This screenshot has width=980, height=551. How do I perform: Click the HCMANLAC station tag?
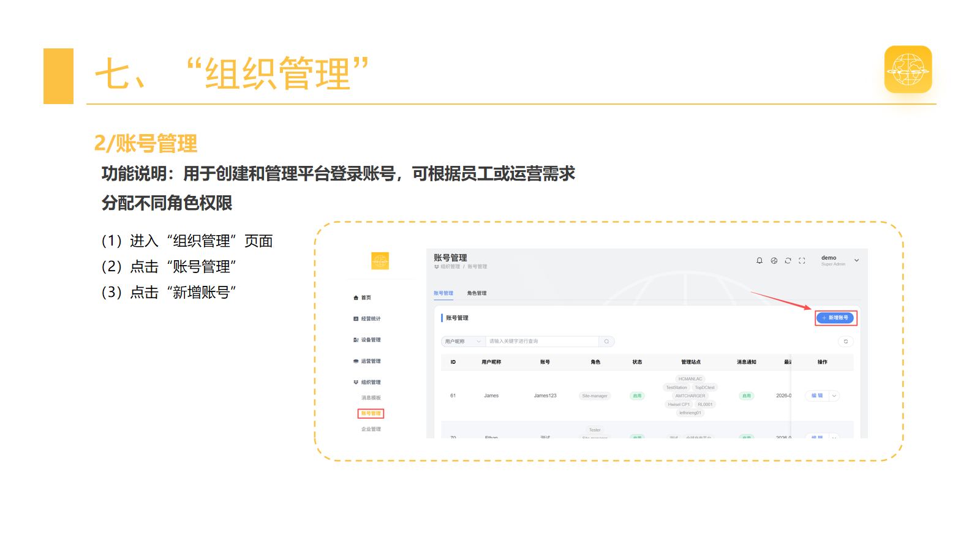click(690, 379)
